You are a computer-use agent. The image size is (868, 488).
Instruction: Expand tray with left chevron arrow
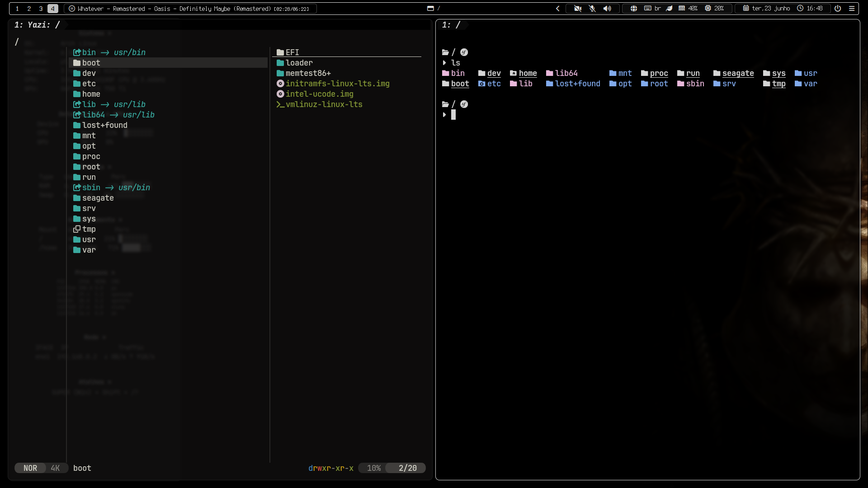click(558, 9)
